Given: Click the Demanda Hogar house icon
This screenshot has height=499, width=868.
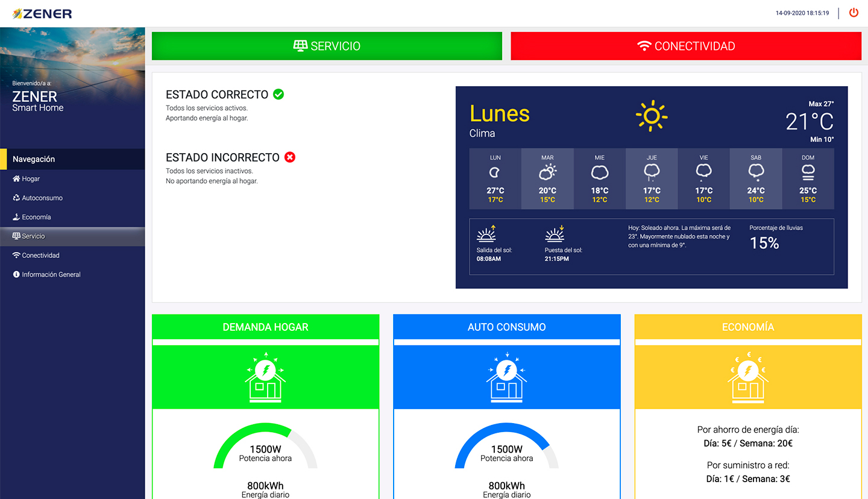Looking at the screenshot, I should 265,378.
